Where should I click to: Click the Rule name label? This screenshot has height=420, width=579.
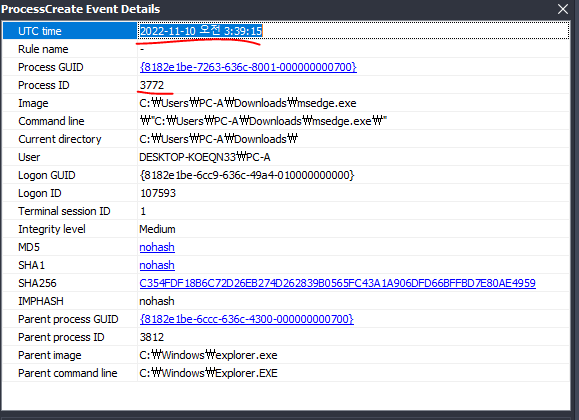[x=43, y=49]
